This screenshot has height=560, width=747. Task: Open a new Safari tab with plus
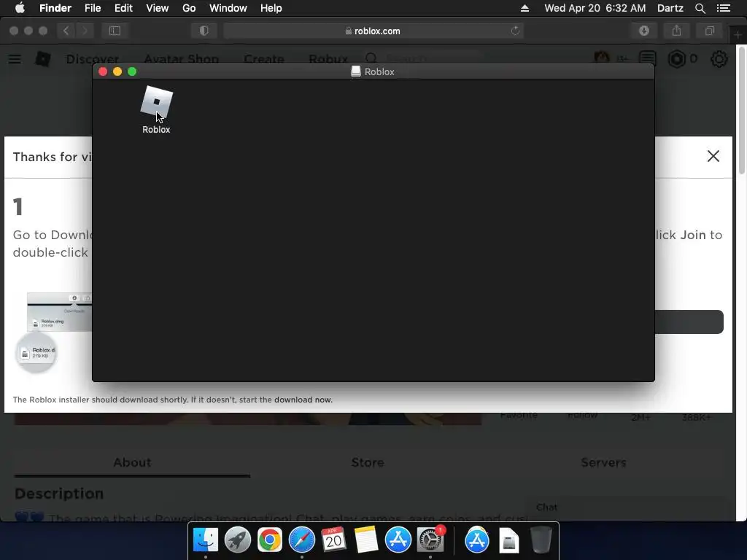point(738,35)
